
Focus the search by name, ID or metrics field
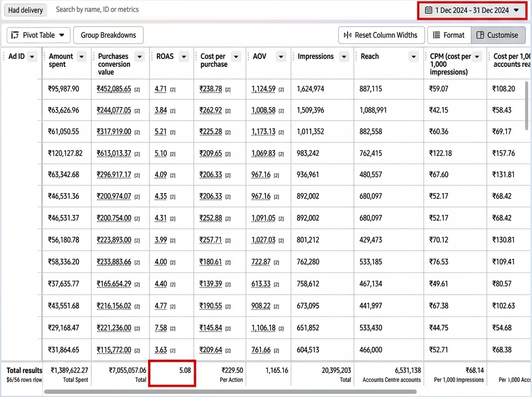click(x=97, y=9)
